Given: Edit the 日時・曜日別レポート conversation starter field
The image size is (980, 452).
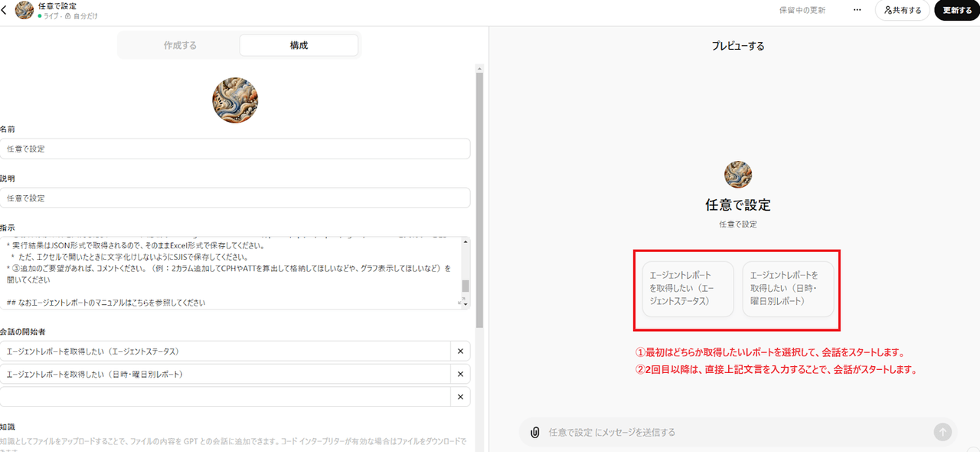Looking at the screenshot, I should pos(225,374).
